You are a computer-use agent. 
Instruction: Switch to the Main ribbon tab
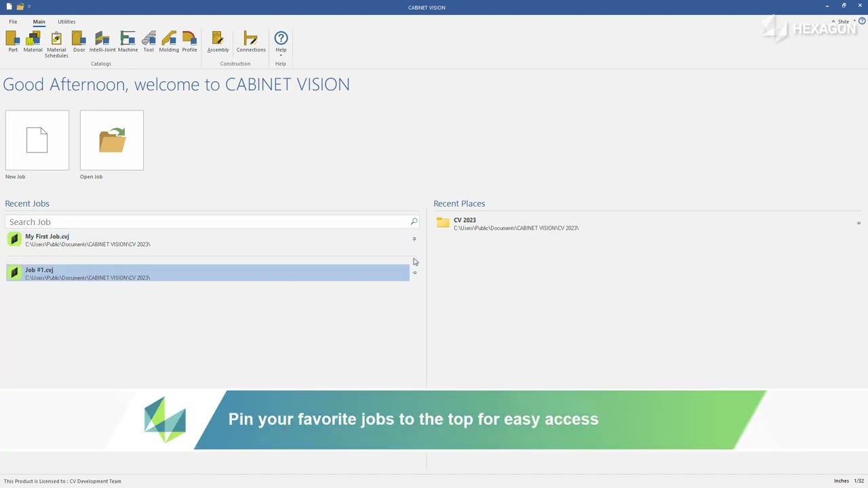click(39, 22)
